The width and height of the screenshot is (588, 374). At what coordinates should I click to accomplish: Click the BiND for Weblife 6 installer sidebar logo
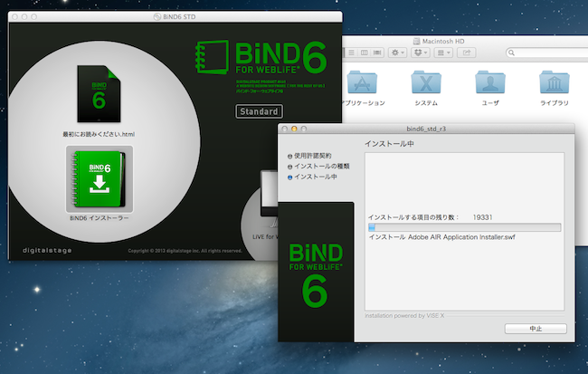click(x=316, y=275)
